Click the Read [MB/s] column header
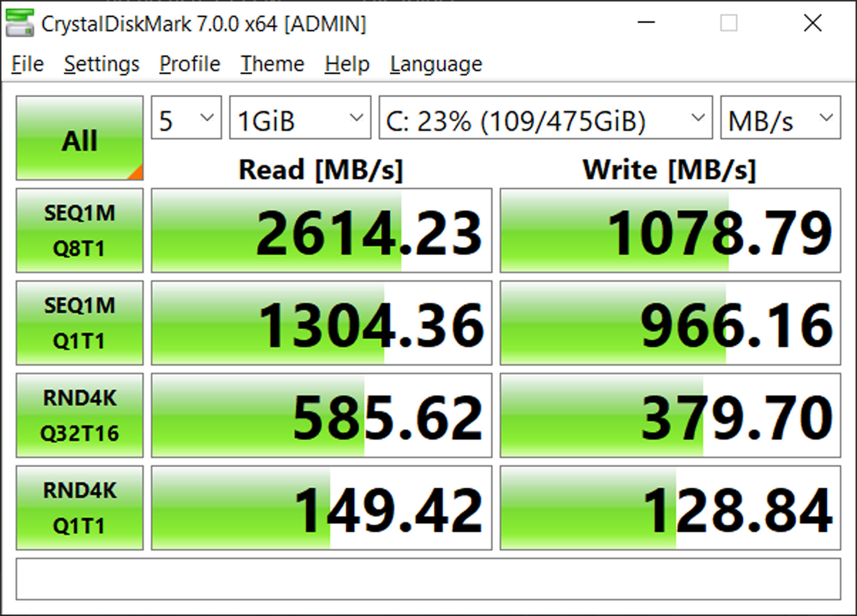This screenshot has height=616, width=857. click(321, 170)
